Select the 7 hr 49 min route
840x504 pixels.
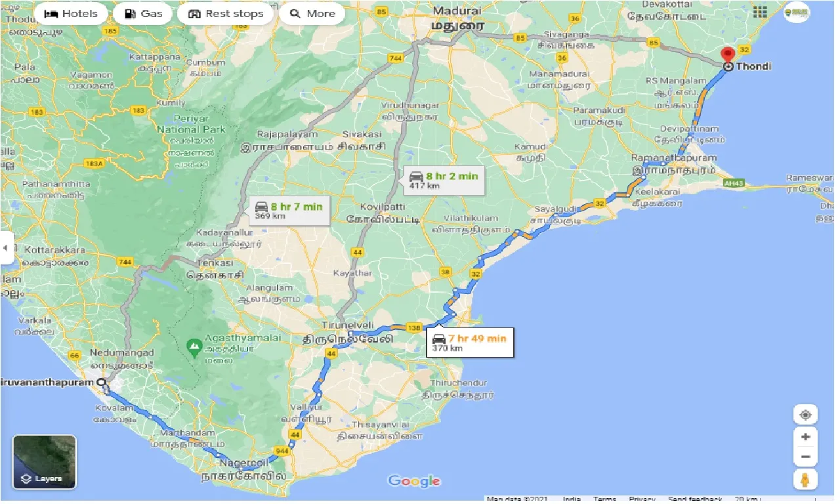469,343
